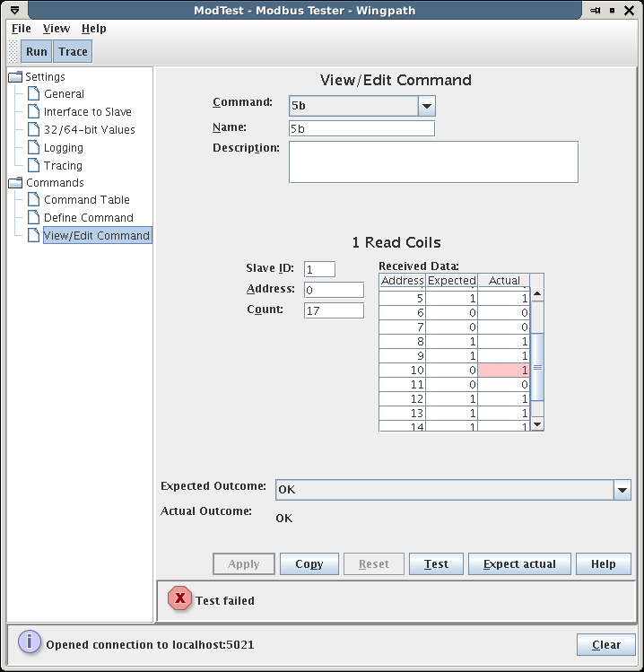The height and width of the screenshot is (672, 644).
Task: Click the Expected Outcome combo box showing OK
Action: tap(453, 490)
